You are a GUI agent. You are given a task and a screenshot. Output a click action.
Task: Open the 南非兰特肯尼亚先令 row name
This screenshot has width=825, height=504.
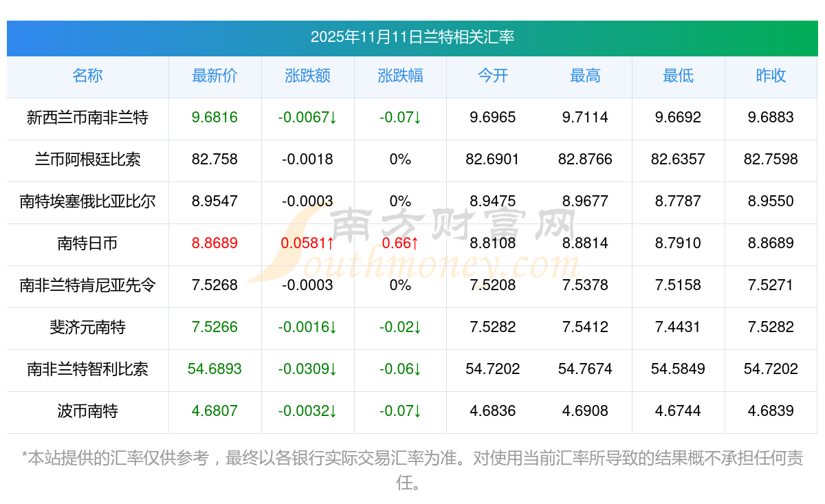click(x=87, y=285)
